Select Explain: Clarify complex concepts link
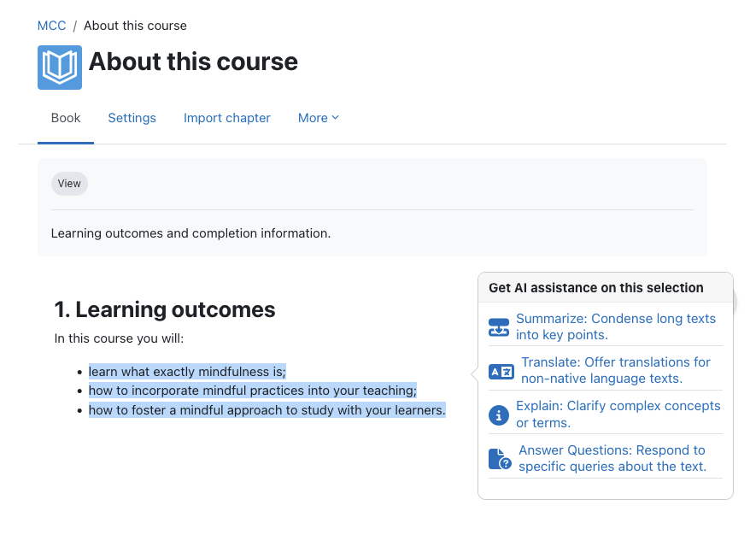This screenshot has height=535, width=756. [618, 414]
